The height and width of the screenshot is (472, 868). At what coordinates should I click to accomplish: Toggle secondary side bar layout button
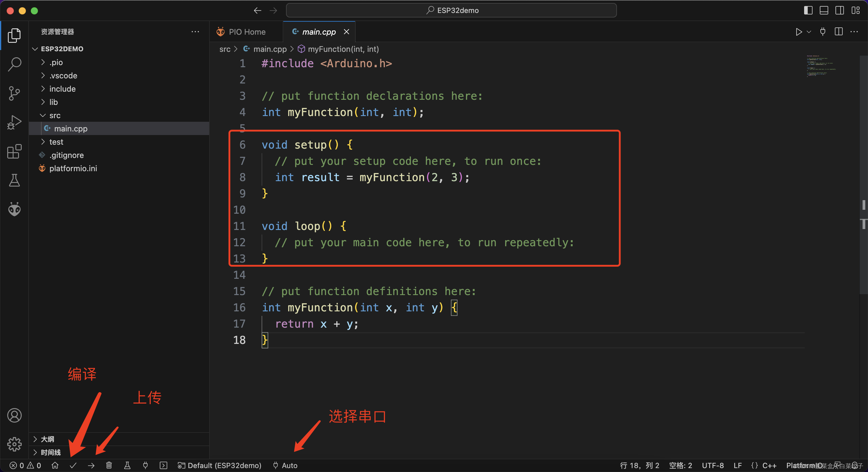pos(839,11)
